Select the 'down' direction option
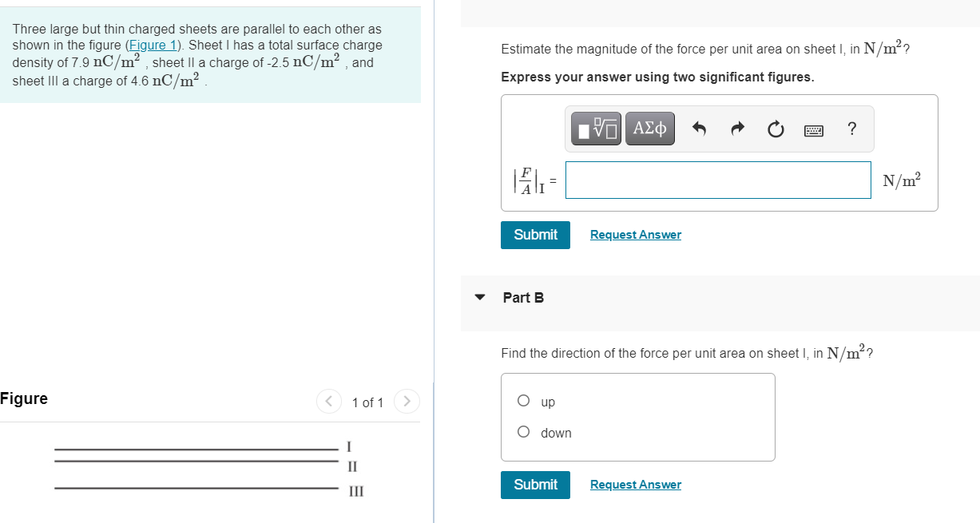The height and width of the screenshot is (523, 980). (x=523, y=431)
